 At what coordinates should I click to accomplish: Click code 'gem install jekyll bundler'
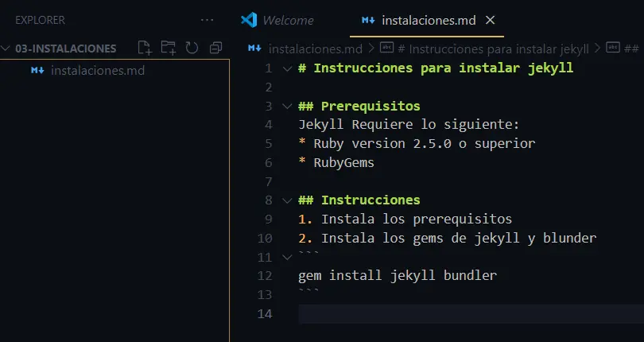click(398, 276)
